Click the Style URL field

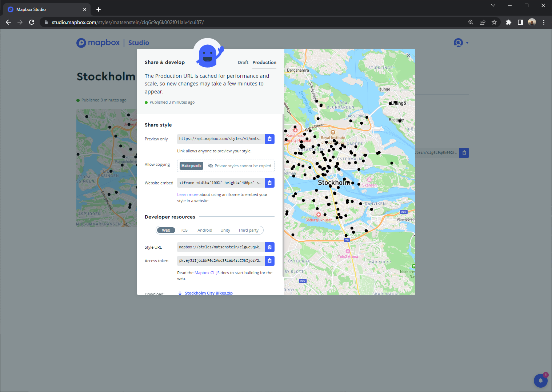coord(221,247)
